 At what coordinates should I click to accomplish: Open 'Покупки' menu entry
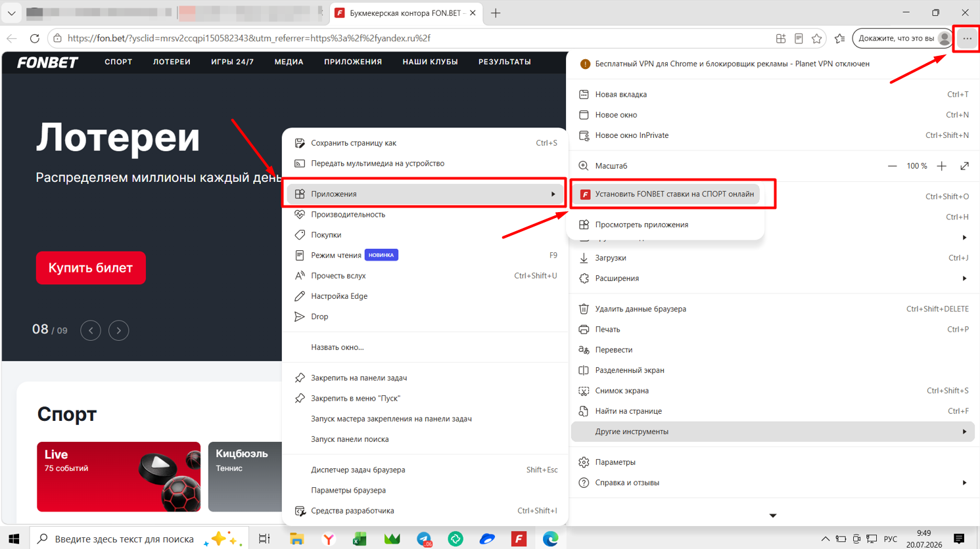coord(425,235)
